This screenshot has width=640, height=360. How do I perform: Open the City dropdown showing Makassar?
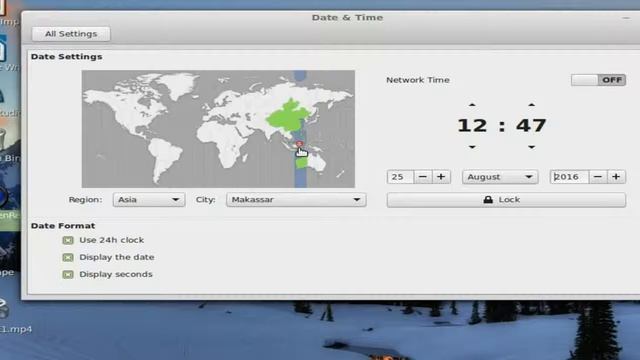point(296,200)
